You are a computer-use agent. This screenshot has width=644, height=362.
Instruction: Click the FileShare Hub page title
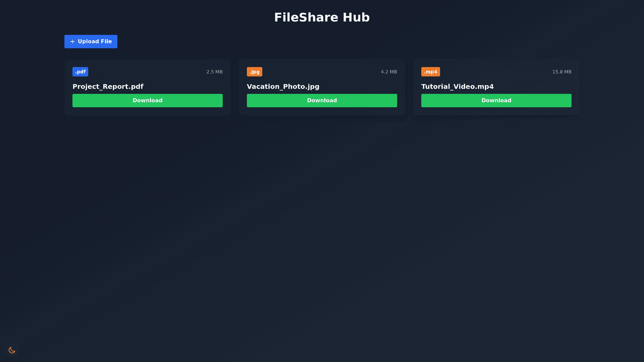[x=322, y=17]
